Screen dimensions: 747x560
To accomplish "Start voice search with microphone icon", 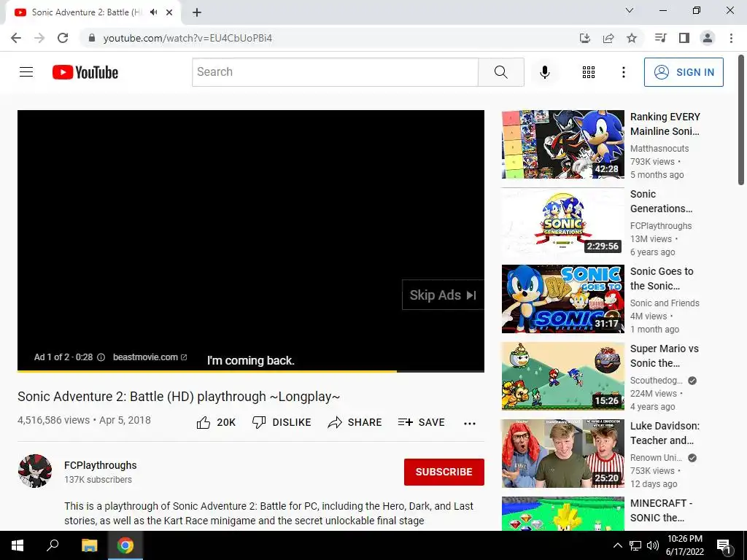I will (x=544, y=72).
